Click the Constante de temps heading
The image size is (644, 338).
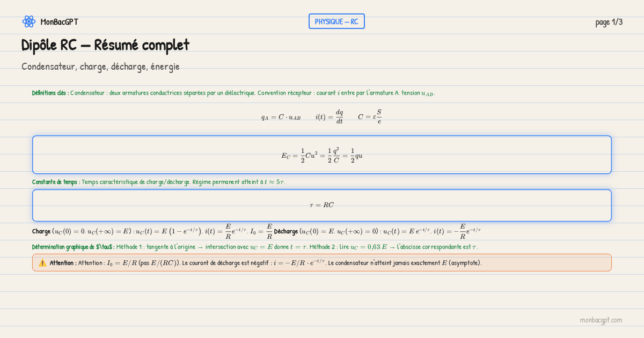pyautogui.click(x=56, y=182)
